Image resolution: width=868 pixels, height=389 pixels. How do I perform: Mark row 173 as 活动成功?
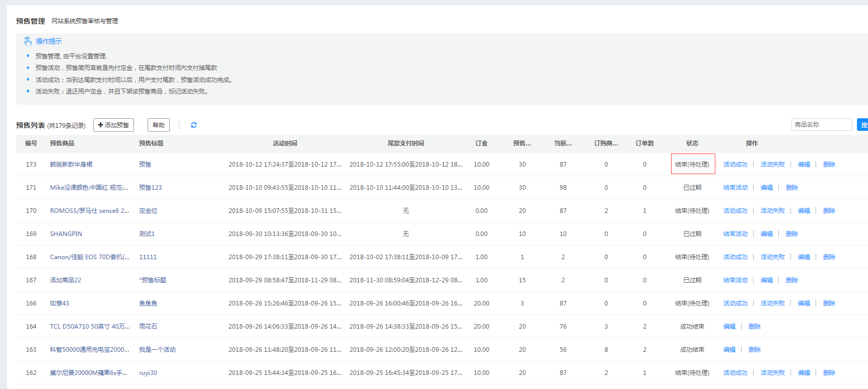click(735, 165)
